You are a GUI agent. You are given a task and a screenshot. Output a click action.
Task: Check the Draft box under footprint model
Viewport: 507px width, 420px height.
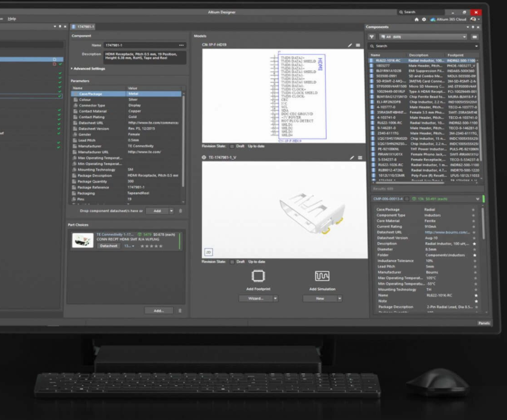coord(232,262)
